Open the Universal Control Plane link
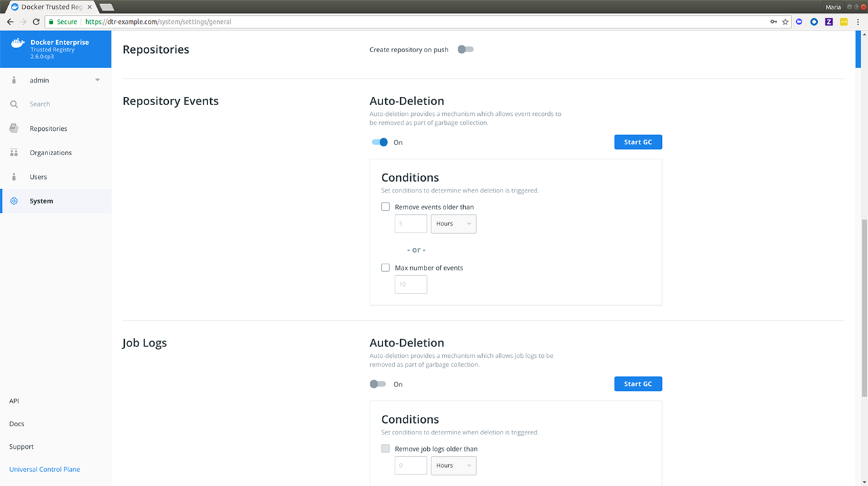This screenshot has width=868, height=486. [45, 469]
